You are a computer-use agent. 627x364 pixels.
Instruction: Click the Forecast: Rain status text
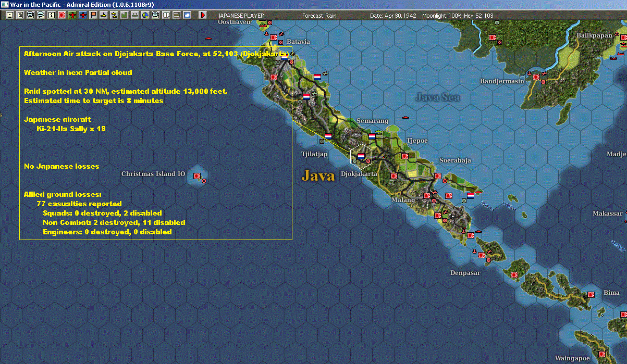(x=319, y=16)
